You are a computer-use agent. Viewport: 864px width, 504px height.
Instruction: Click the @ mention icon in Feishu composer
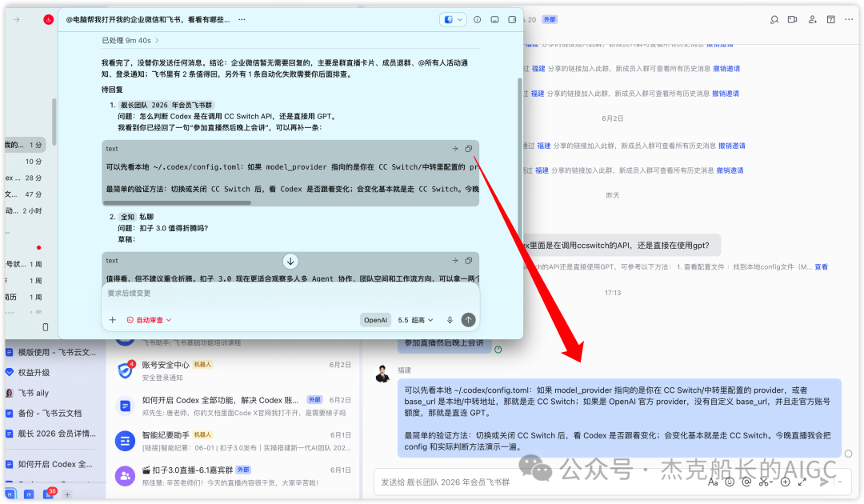click(746, 482)
